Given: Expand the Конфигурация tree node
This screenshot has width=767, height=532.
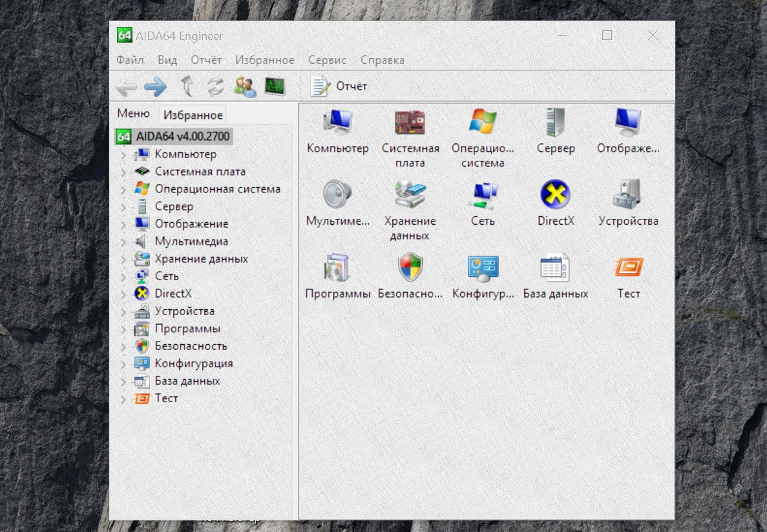Looking at the screenshot, I should click(123, 364).
